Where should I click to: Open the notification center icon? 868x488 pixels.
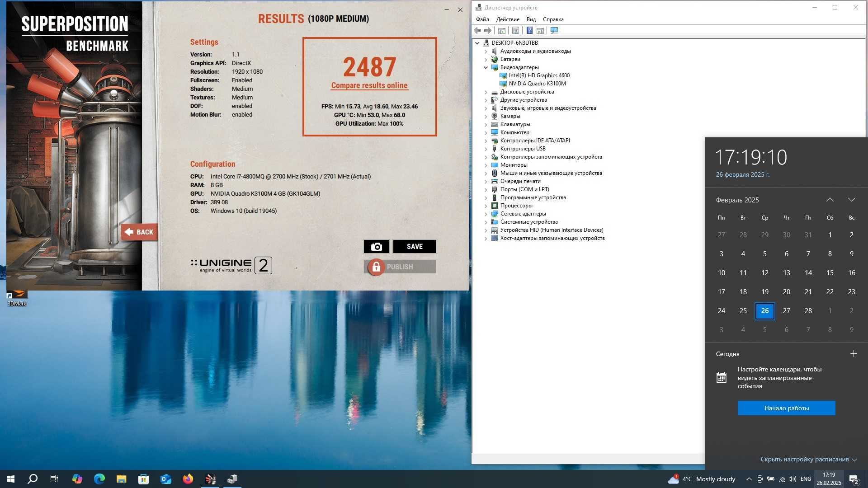[854, 479]
